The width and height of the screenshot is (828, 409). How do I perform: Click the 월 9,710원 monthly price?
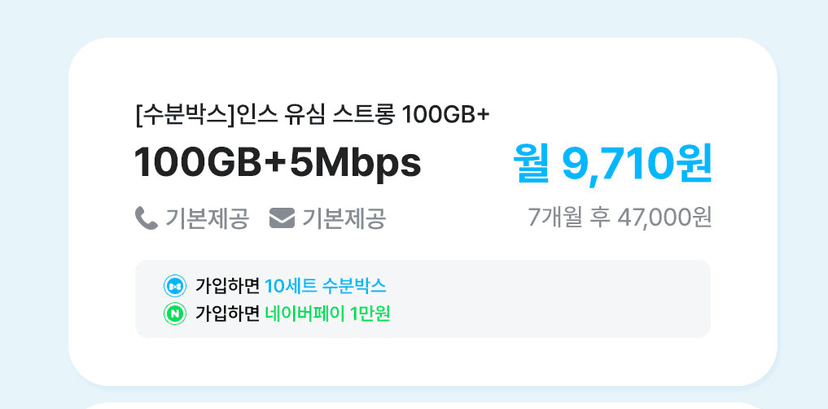(613, 163)
